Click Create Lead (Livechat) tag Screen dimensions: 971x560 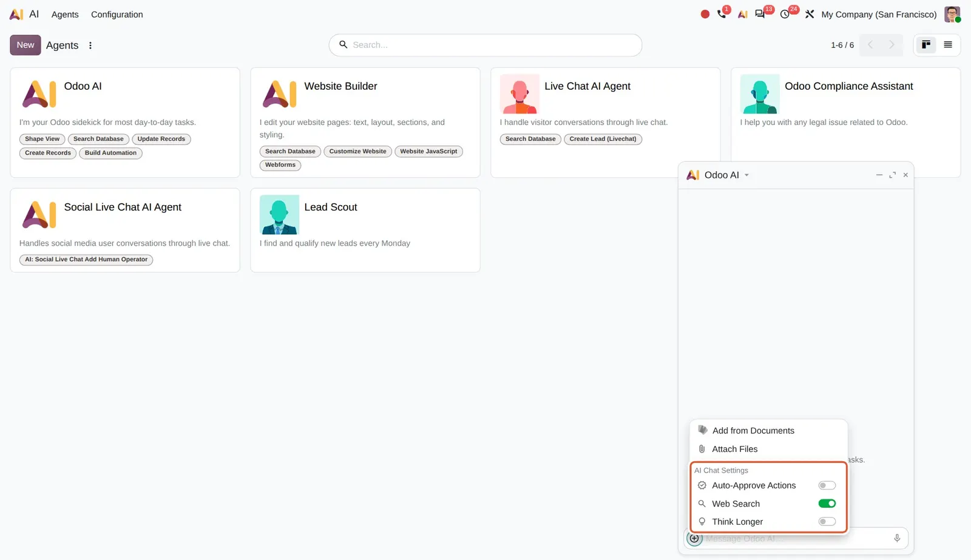click(603, 139)
